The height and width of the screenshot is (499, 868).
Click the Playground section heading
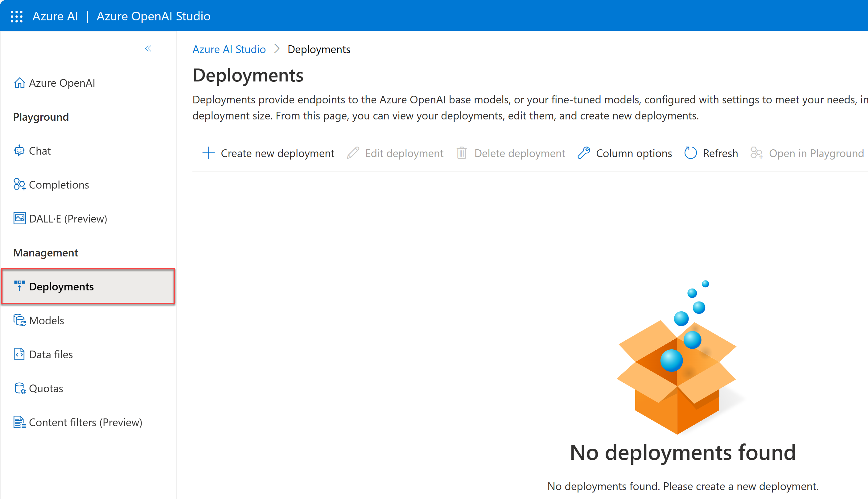pyautogui.click(x=41, y=117)
